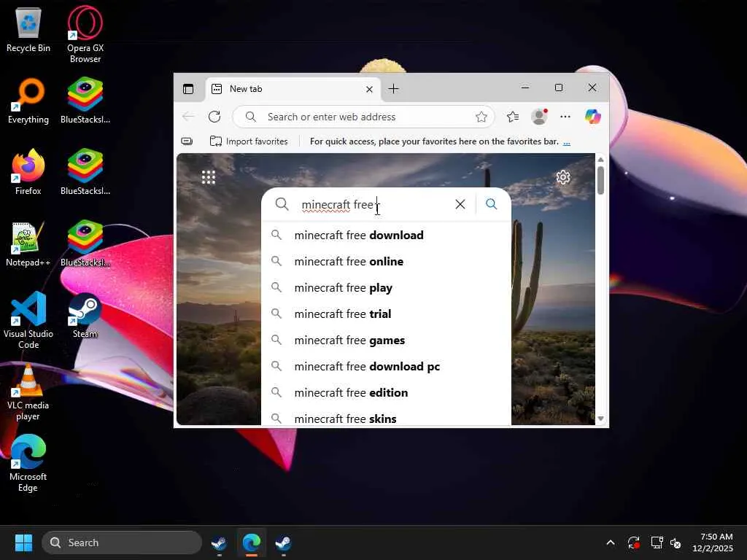
Task: Click the page scrollbar down arrow
Action: coord(601,419)
